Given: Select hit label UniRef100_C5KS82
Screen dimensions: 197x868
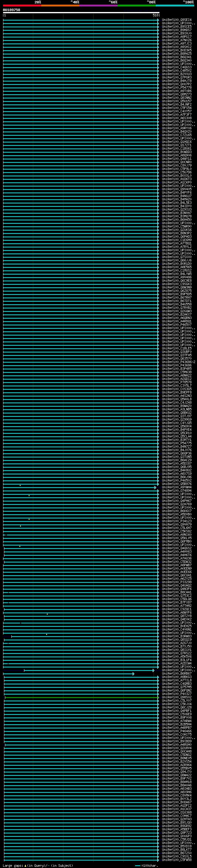Looking at the screenshot, I should [177, 531].
